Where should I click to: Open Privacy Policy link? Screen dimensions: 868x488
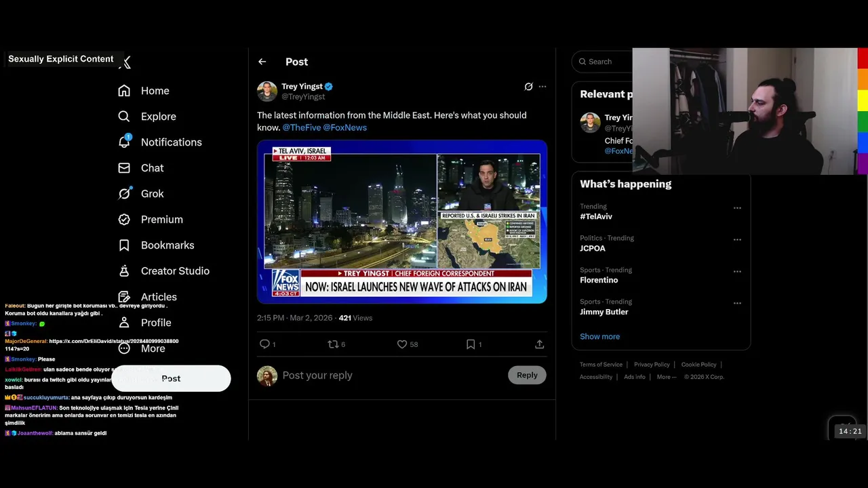point(652,365)
